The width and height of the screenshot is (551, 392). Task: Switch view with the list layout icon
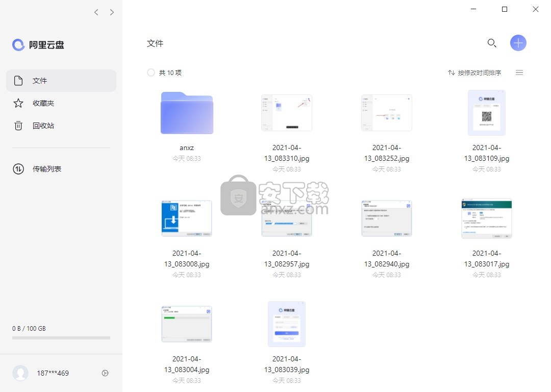click(x=519, y=72)
